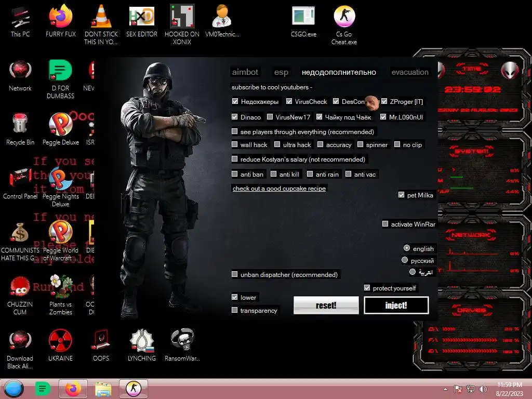Switch to the CS cheat taskbar button

click(x=134, y=389)
